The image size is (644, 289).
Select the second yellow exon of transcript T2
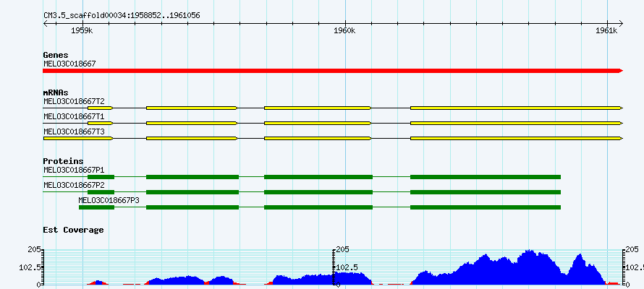tap(192, 108)
